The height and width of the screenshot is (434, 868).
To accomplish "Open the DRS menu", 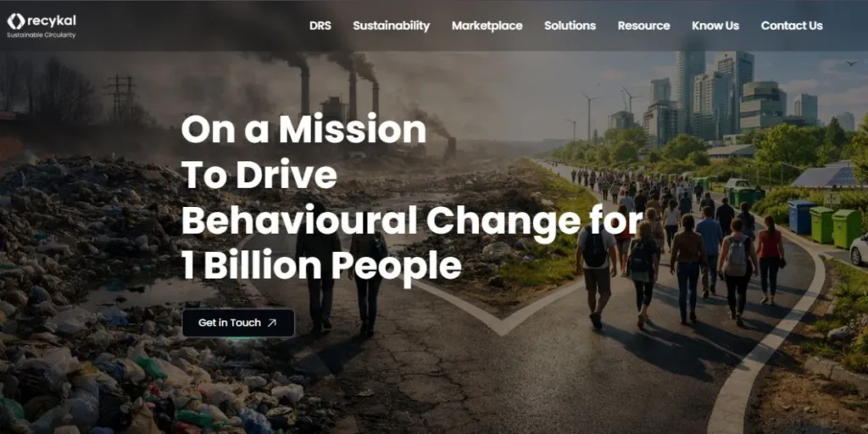I will coord(320,25).
